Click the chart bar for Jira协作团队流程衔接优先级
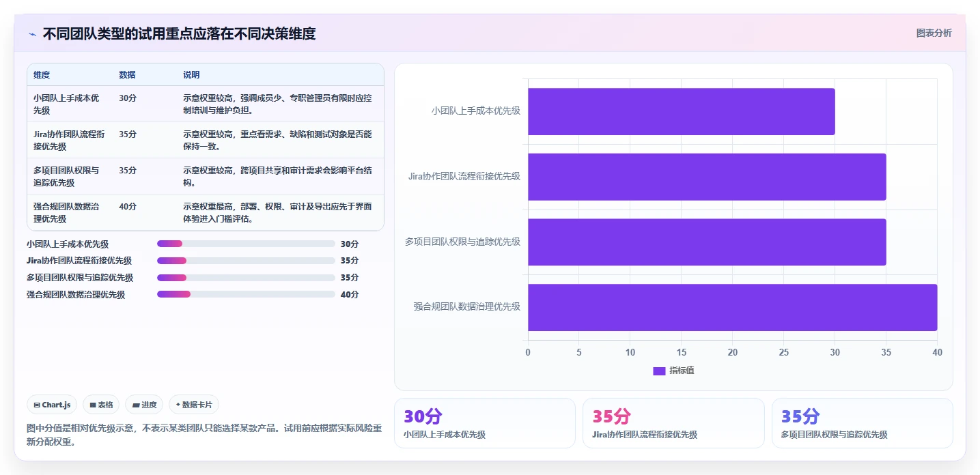Image resolution: width=980 pixels, height=475 pixels. click(707, 177)
